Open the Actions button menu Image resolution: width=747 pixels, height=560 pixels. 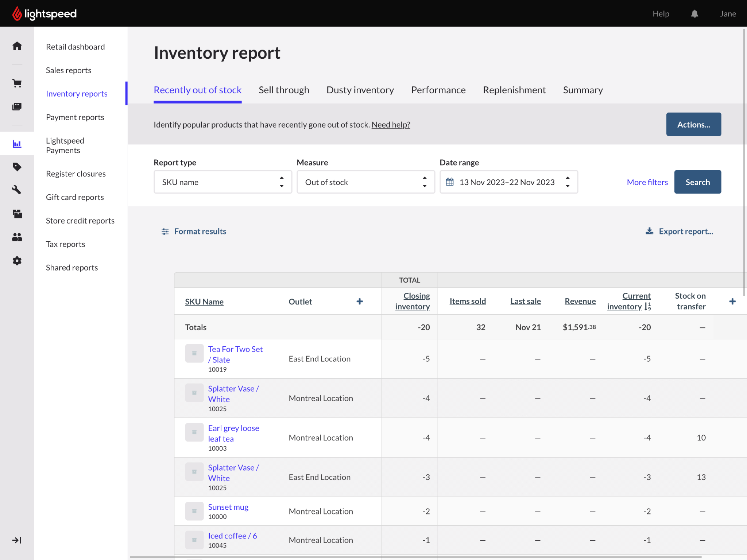[x=693, y=124]
